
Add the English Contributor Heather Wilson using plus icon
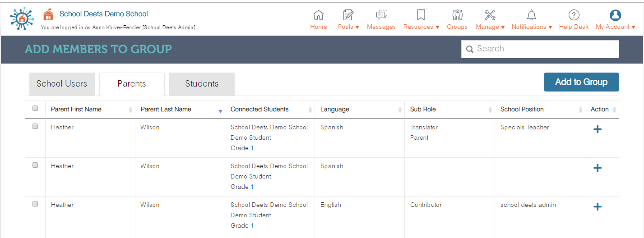pyautogui.click(x=598, y=207)
